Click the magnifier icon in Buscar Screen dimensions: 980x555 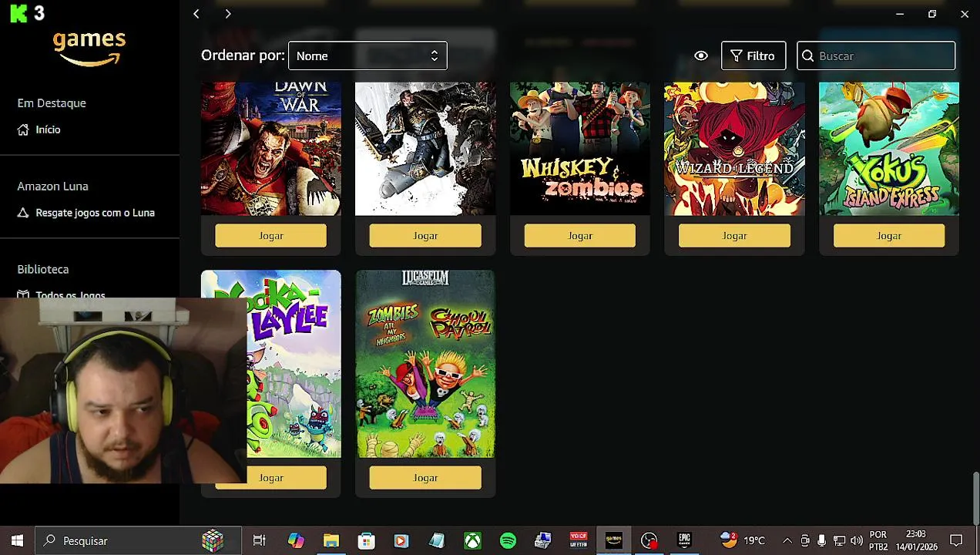807,55
